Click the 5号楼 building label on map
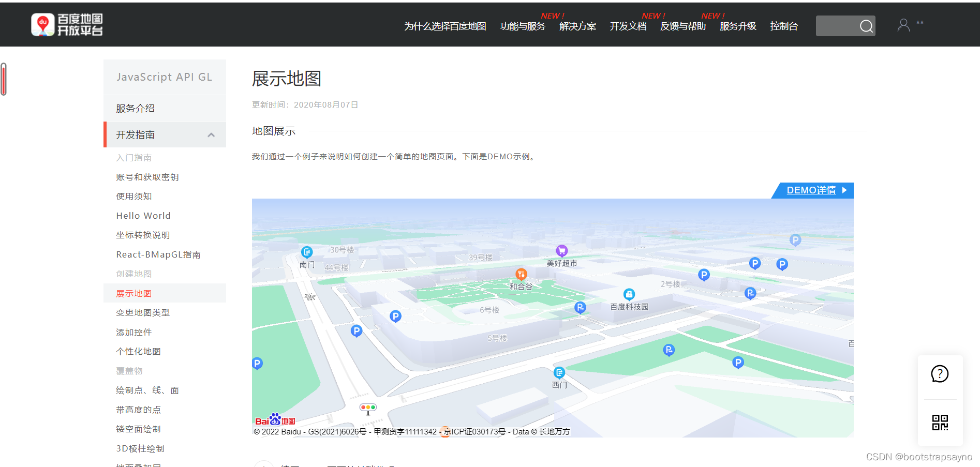 [497, 338]
